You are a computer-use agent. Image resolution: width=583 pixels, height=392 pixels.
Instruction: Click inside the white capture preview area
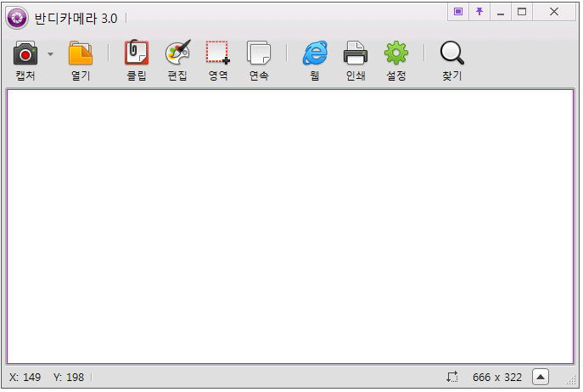click(x=290, y=227)
